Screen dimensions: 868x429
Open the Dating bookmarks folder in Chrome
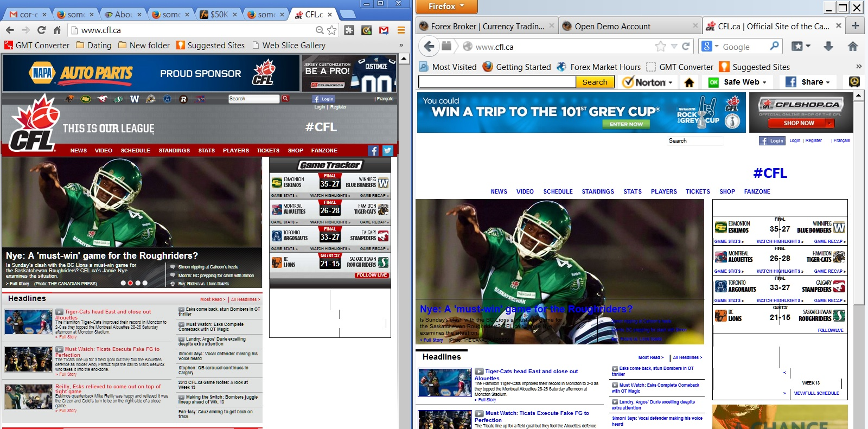[x=94, y=46]
